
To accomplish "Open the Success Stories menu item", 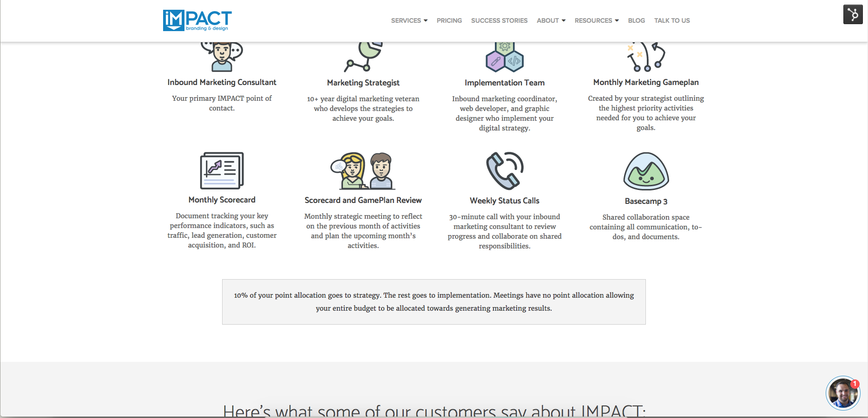I will click(x=499, y=20).
